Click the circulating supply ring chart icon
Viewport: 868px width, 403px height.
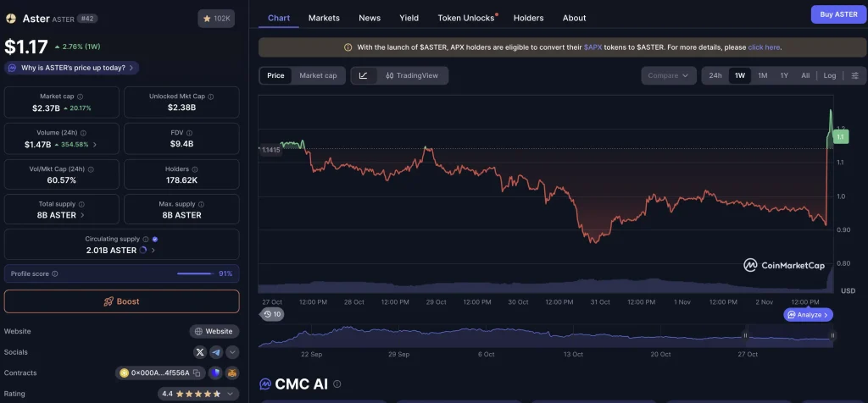pos(142,250)
